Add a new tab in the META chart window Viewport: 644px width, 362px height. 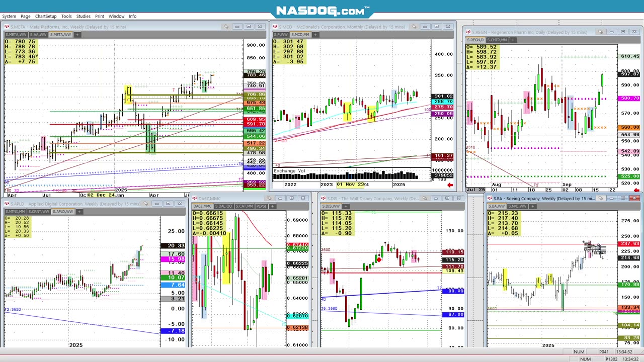click(77, 35)
